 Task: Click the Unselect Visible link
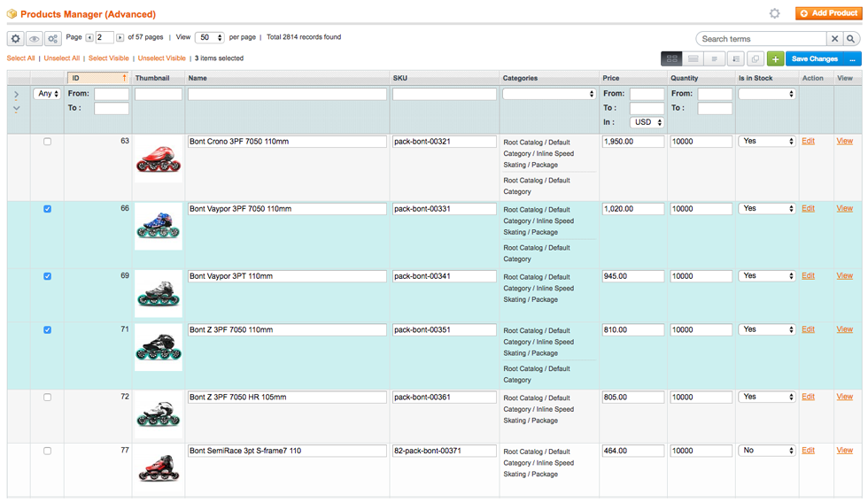pyautogui.click(x=161, y=58)
